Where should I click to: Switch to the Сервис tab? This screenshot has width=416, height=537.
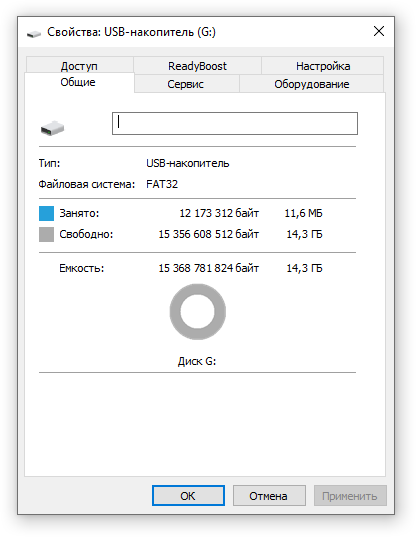point(186,84)
